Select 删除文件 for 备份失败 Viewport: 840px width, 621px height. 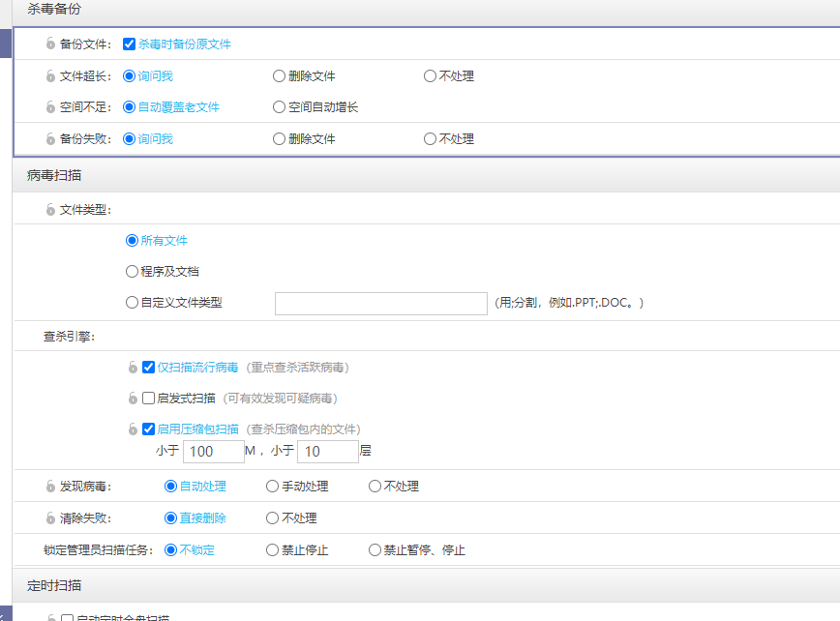(279, 139)
